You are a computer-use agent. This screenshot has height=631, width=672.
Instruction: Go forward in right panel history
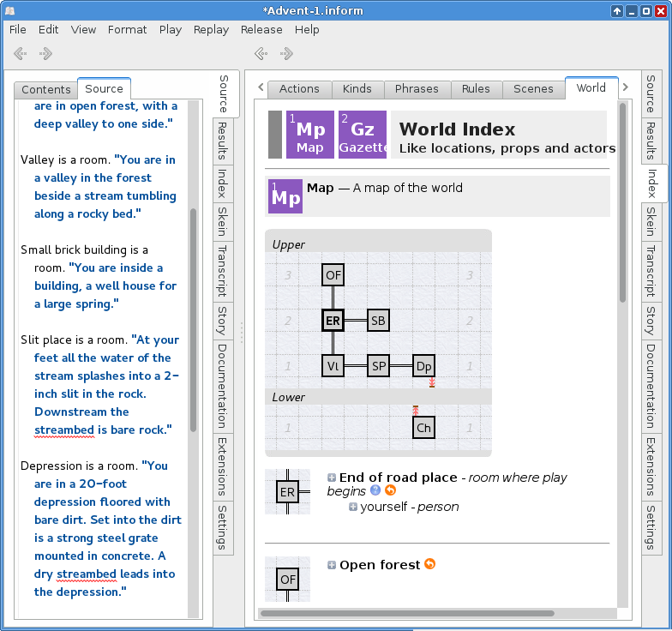[x=286, y=53]
